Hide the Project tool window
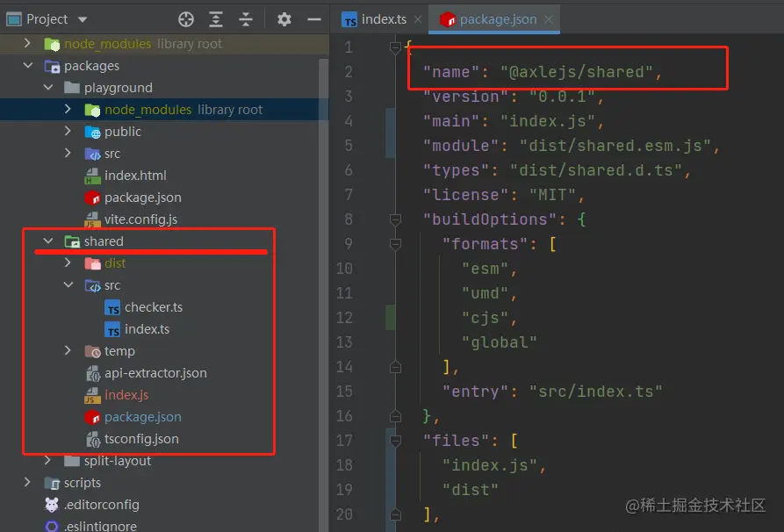Screen dimensions: 784x532 click(x=314, y=19)
